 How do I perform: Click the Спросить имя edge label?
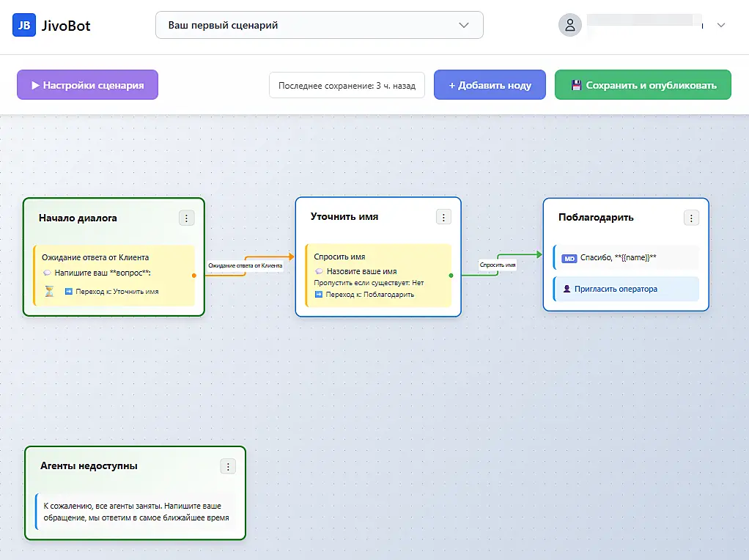[x=498, y=265]
